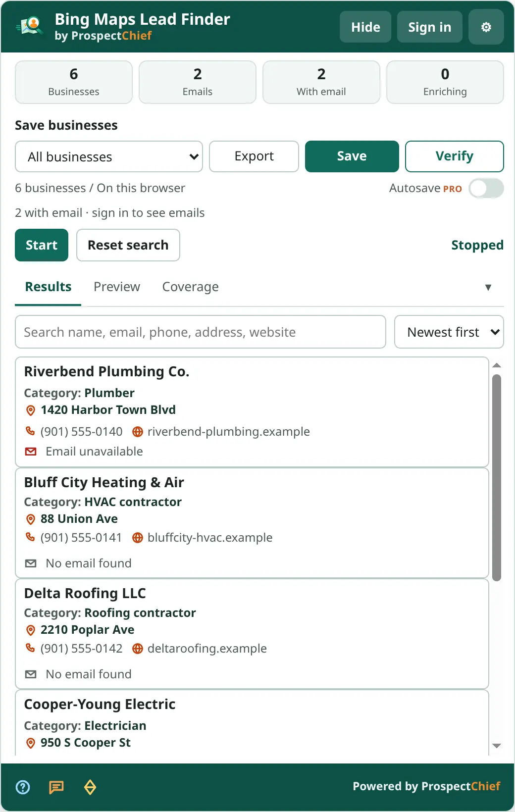
Task: Click location pin icon for 88 Union Ave
Action: [x=31, y=519]
